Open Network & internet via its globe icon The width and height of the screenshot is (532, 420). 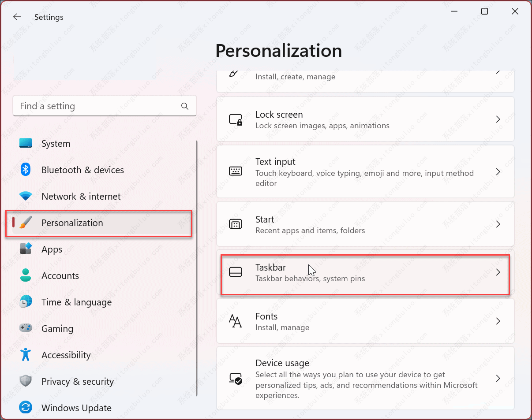pyautogui.click(x=25, y=196)
